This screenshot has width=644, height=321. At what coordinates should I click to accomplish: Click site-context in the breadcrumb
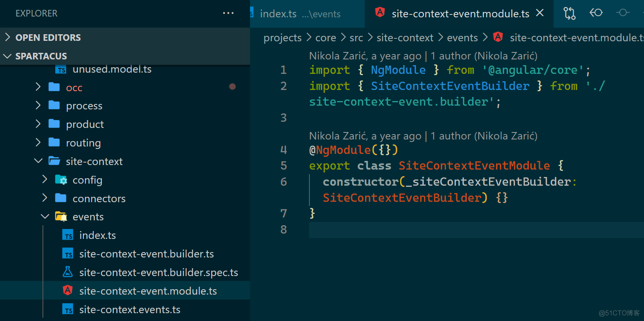click(405, 38)
